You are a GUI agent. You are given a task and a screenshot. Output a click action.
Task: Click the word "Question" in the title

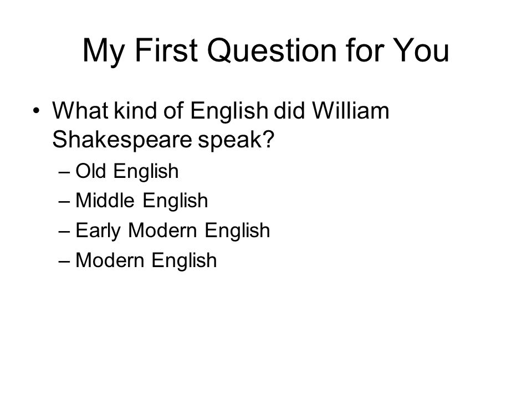272,51
